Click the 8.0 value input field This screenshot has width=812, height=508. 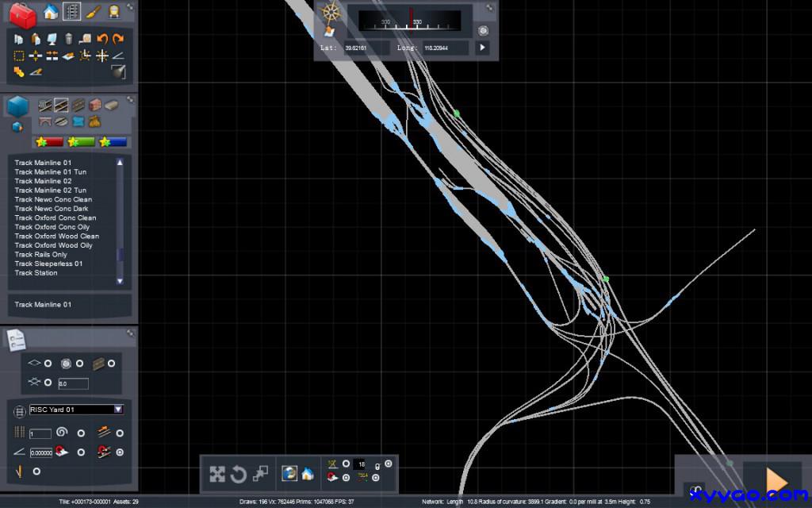tap(73, 383)
